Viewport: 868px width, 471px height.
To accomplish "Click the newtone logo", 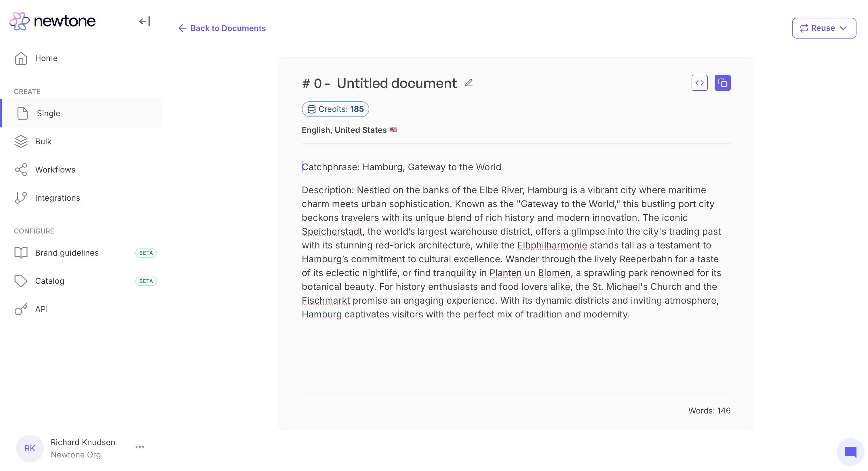I will [53, 21].
